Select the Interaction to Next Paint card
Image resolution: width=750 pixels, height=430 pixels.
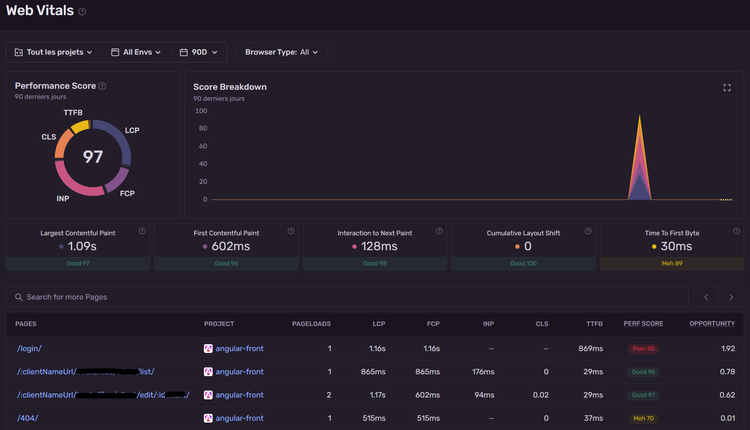click(x=375, y=247)
